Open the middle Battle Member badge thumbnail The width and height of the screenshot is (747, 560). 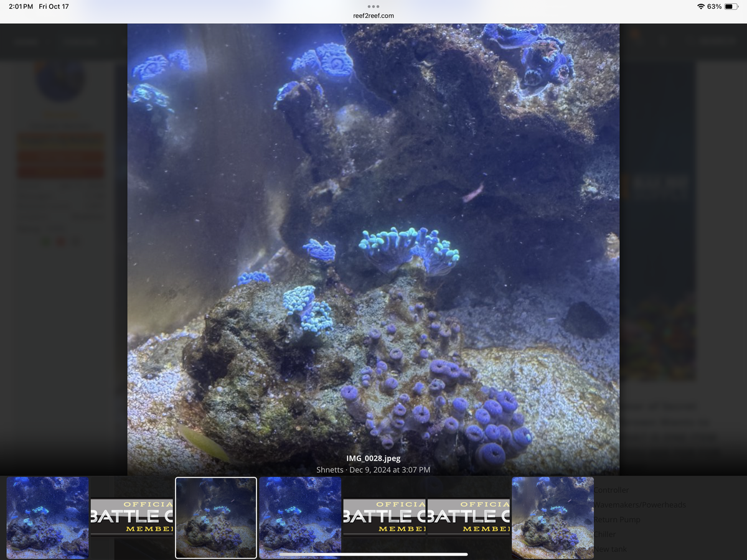point(384,516)
